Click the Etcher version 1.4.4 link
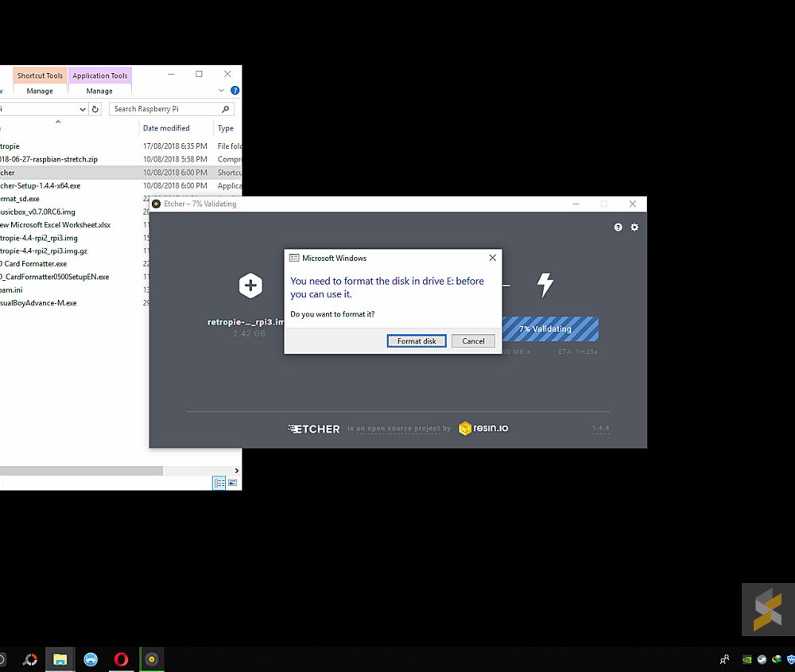This screenshot has width=795, height=672. [x=601, y=428]
